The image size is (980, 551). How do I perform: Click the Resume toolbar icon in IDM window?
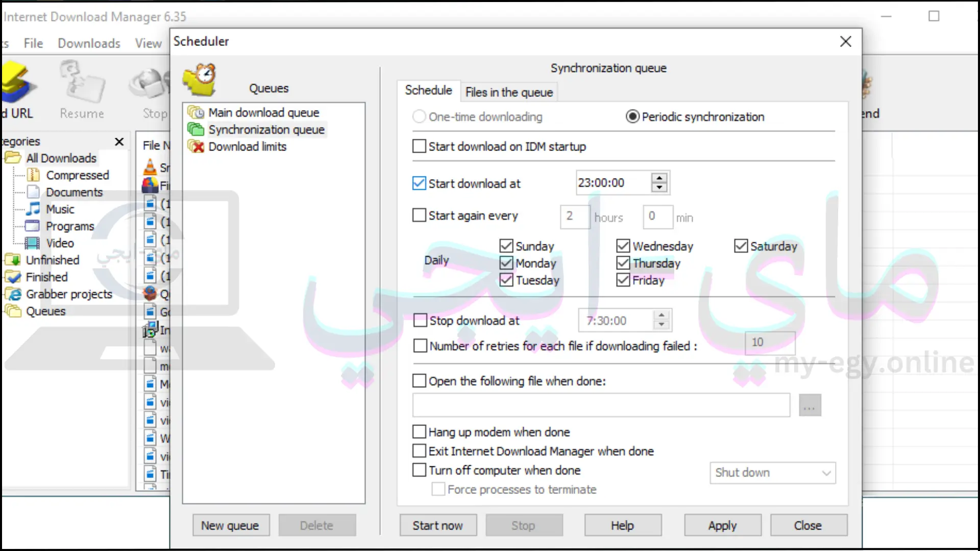point(82,82)
